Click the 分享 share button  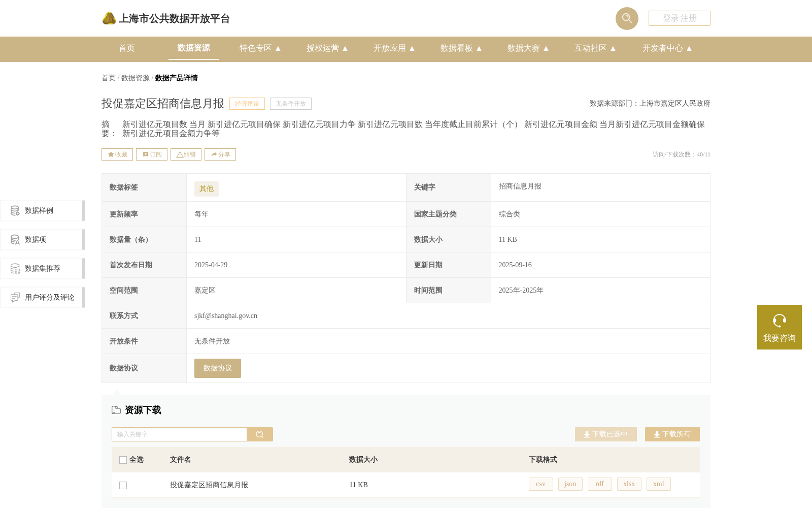click(x=220, y=154)
